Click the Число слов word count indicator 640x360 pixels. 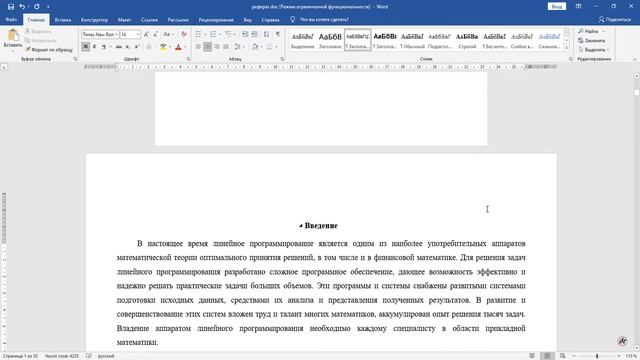pos(62,356)
